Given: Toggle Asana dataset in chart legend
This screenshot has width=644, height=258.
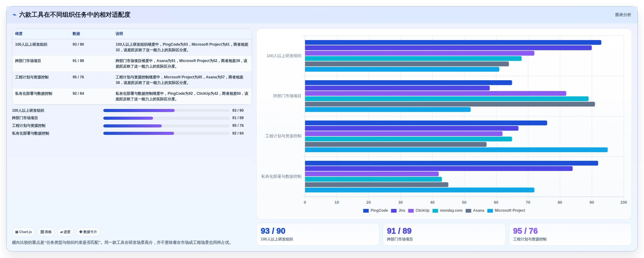Looking at the screenshot, I should click(x=475, y=210).
